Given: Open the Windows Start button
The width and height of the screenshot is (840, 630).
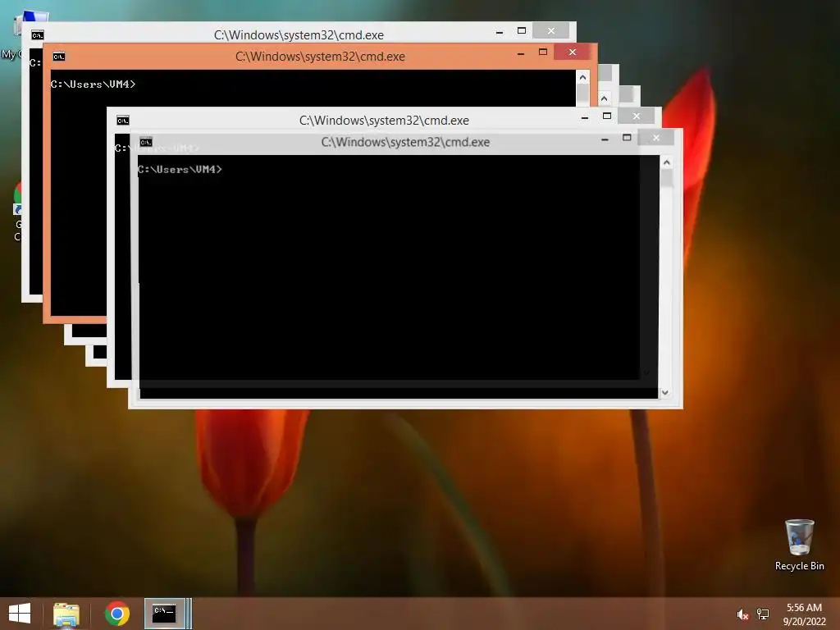Looking at the screenshot, I should tap(20, 614).
